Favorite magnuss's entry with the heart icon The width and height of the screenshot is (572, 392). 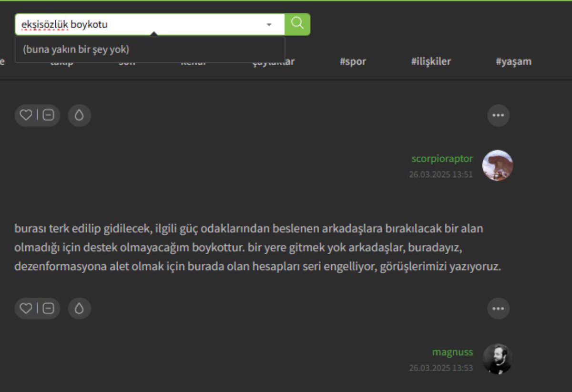click(26, 309)
